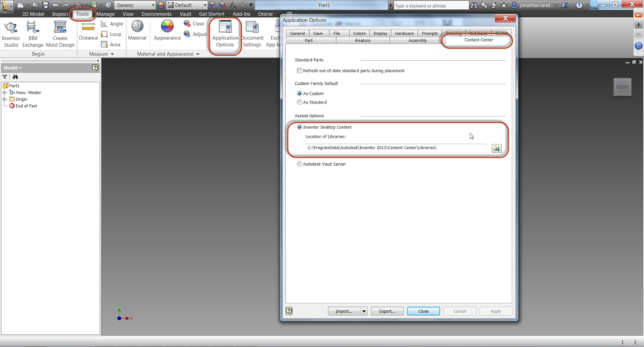The height and width of the screenshot is (347, 644).
Task: Click Undo arrow in quick access toolbar
Action: [56, 5]
